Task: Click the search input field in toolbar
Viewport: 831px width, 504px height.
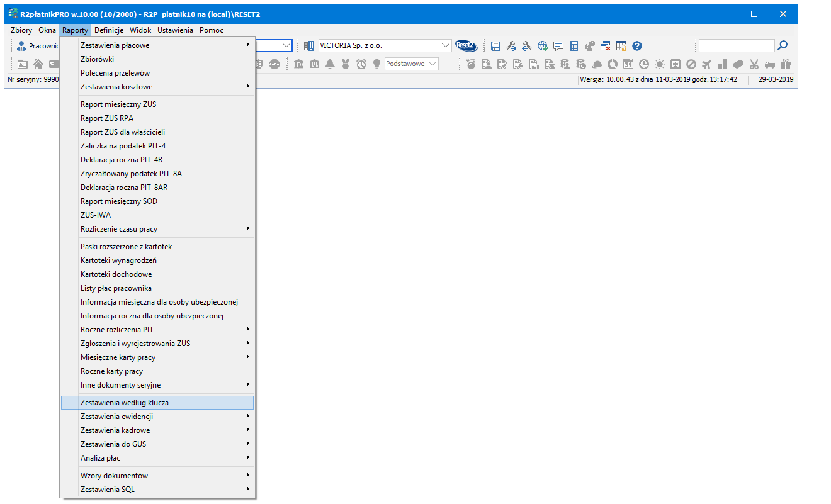Action: tap(736, 45)
